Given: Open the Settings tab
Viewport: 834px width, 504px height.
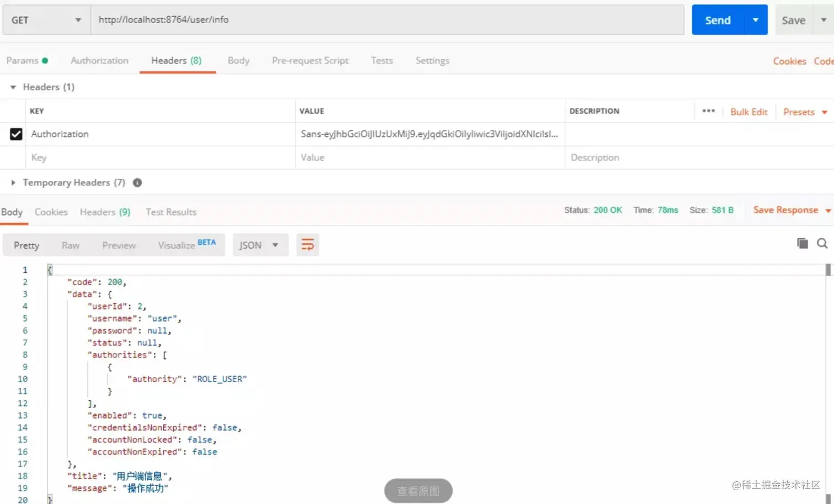Looking at the screenshot, I should click(x=432, y=61).
